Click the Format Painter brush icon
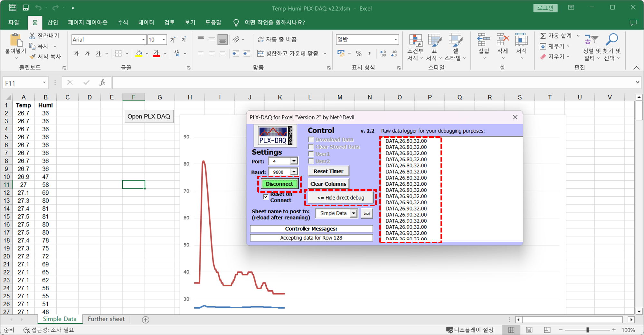 [x=32, y=57]
